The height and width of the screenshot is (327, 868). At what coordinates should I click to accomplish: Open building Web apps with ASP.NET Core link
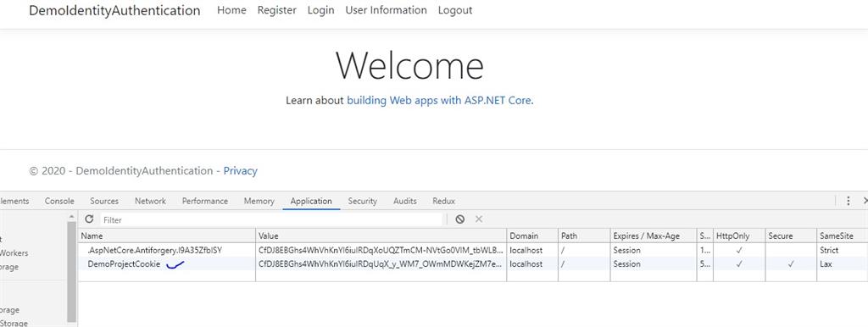(x=439, y=101)
